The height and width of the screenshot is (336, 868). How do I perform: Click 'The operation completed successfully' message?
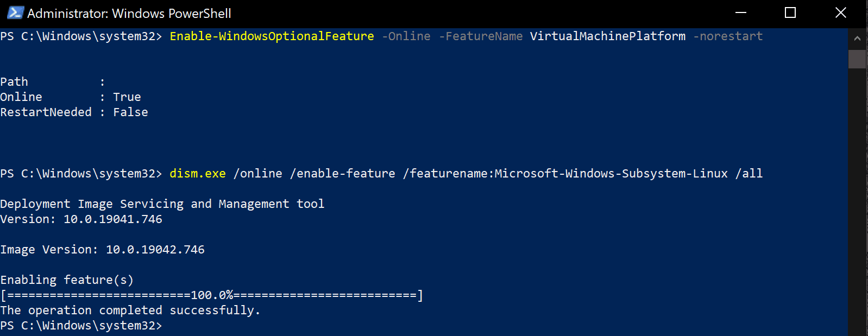coord(130,310)
